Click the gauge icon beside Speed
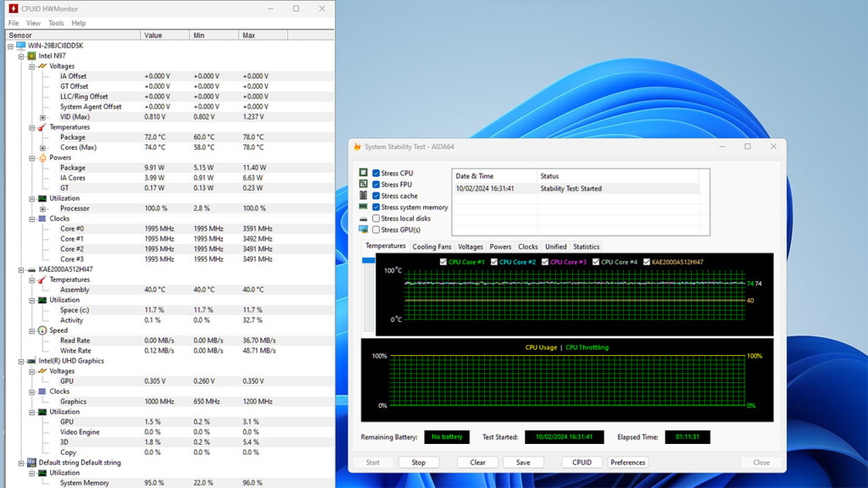 (42, 330)
